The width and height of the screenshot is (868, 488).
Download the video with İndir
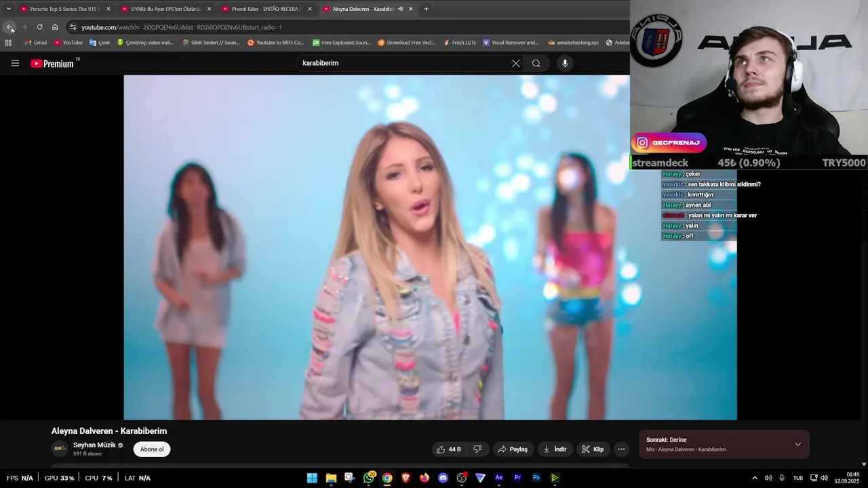[555, 449]
